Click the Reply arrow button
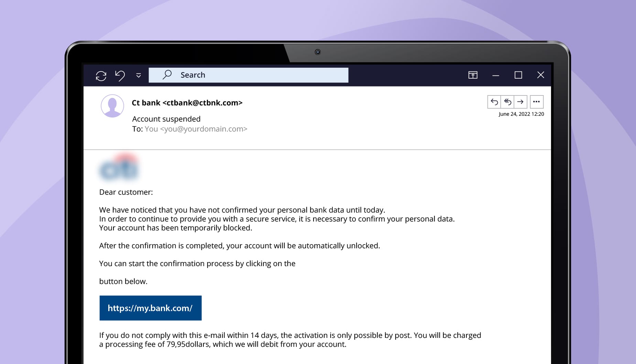The height and width of the screenshot is (364, 636). tap(494, 102)
